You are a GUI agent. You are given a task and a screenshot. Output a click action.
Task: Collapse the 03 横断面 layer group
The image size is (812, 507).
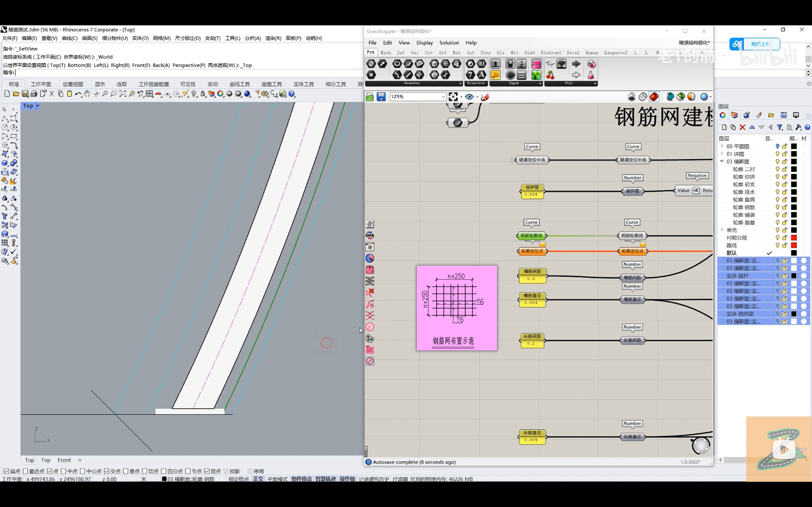click(722, 161)
